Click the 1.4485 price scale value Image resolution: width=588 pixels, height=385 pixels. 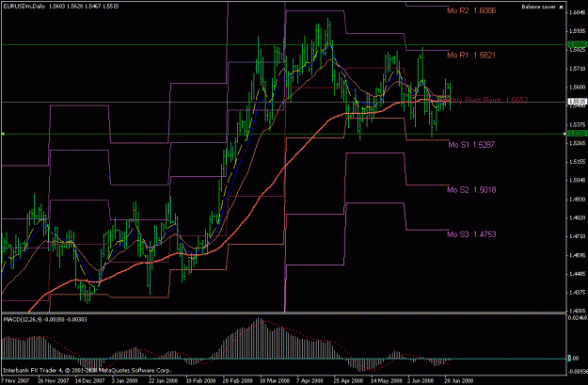pos(577,274)
